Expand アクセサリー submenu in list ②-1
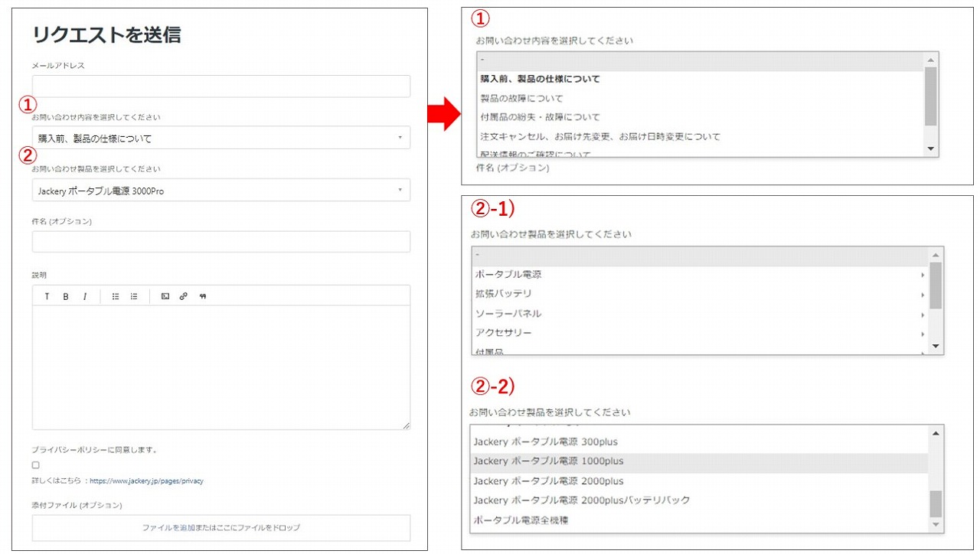 [700, 333]
